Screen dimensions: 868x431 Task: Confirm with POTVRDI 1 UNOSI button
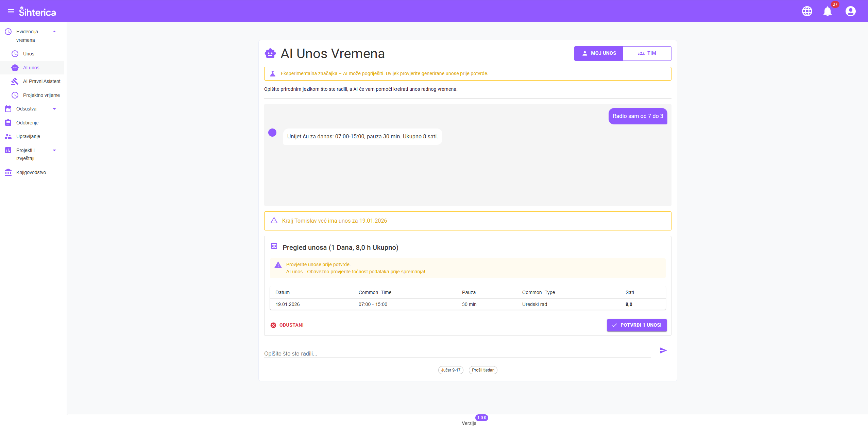(x=636, y=325)
